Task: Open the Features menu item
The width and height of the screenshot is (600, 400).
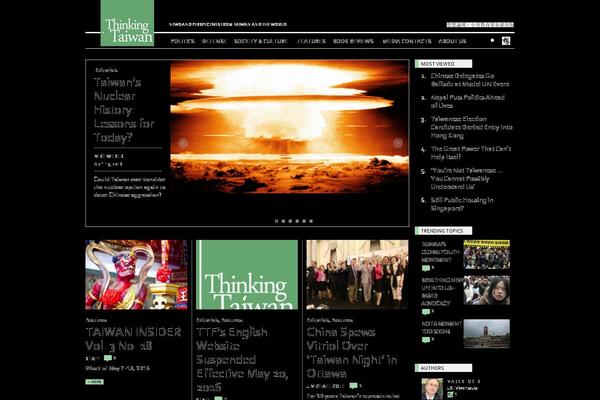Action: click(x=311, y=41)
